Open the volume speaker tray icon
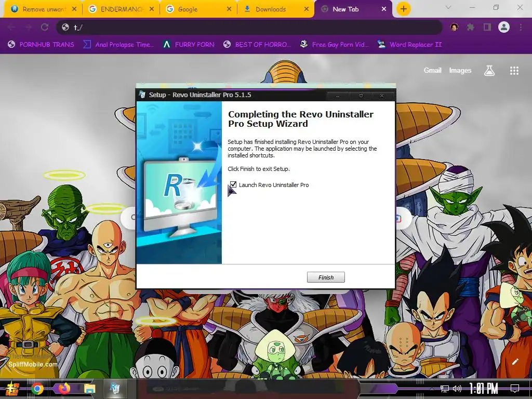 click(x=457, y=389)
